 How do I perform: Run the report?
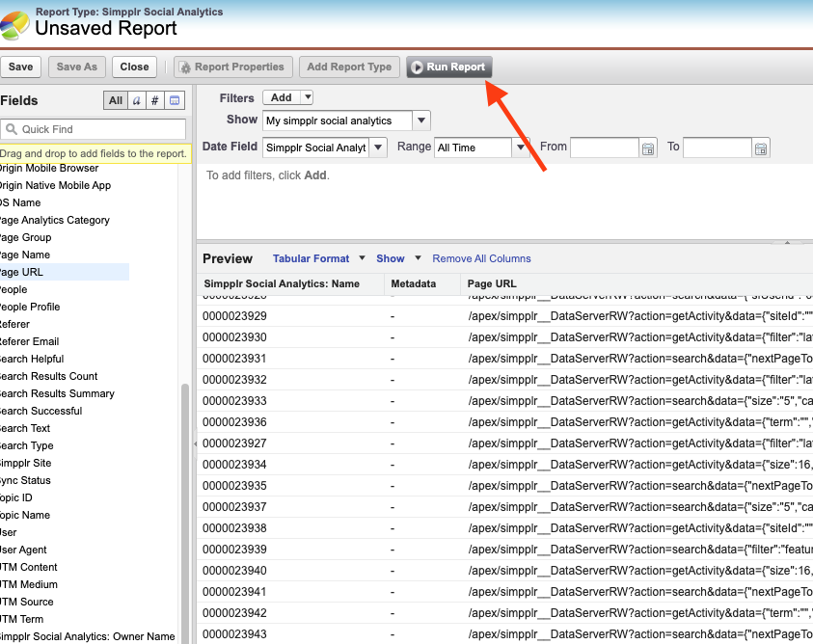[449, 67]
